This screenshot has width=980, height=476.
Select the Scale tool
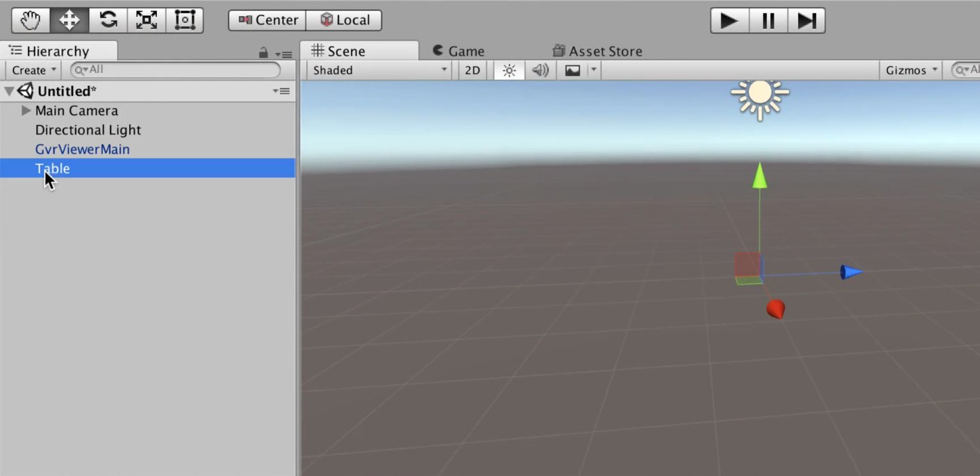147,19
